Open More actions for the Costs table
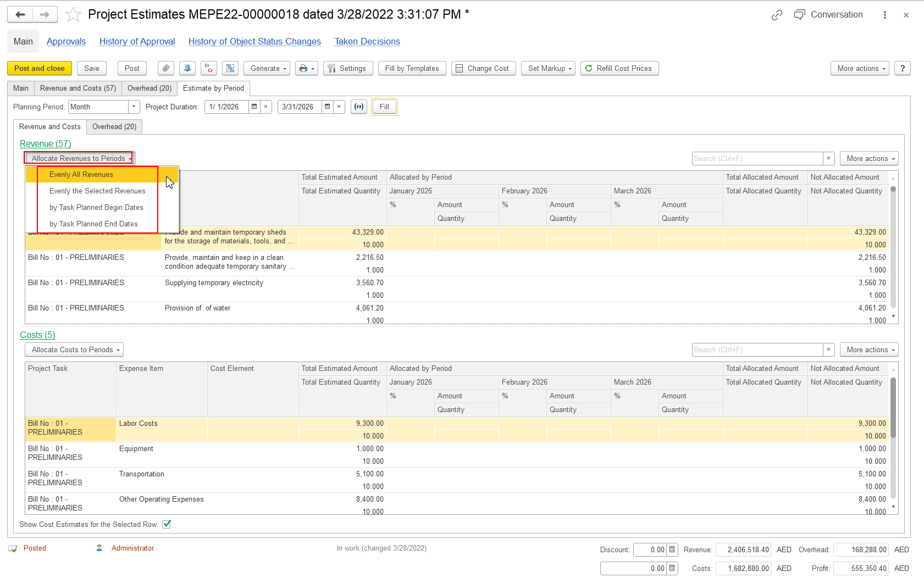Image resolution: width=924 pixels, height=583 pixels. click(869, 349)
